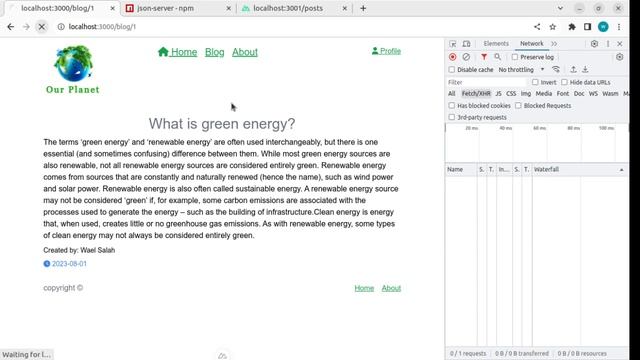This screenshot has width=640, height=360.
Task: Open the Blog navigation link
Action: (x=215, y=52)
